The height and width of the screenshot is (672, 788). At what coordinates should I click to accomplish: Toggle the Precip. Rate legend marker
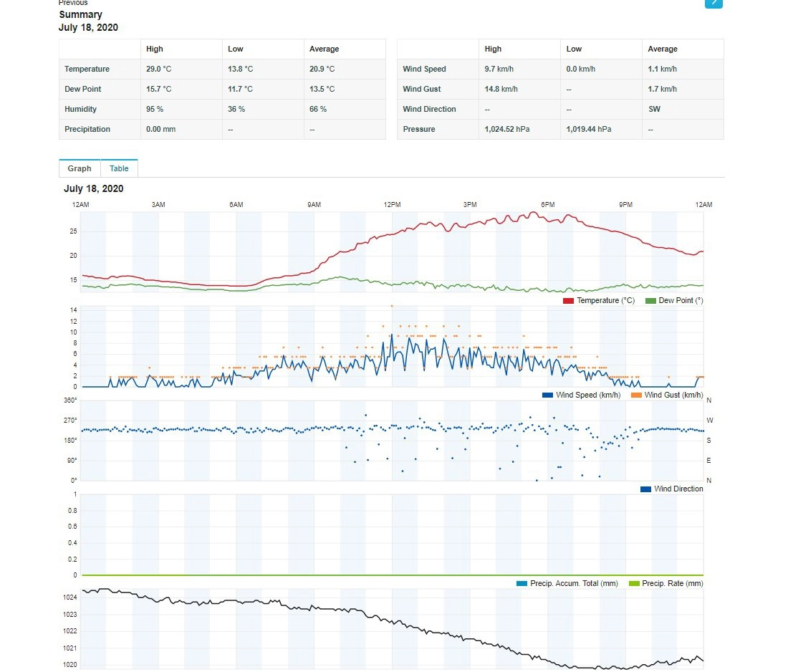pyautogui.click(x=633, y=584)
